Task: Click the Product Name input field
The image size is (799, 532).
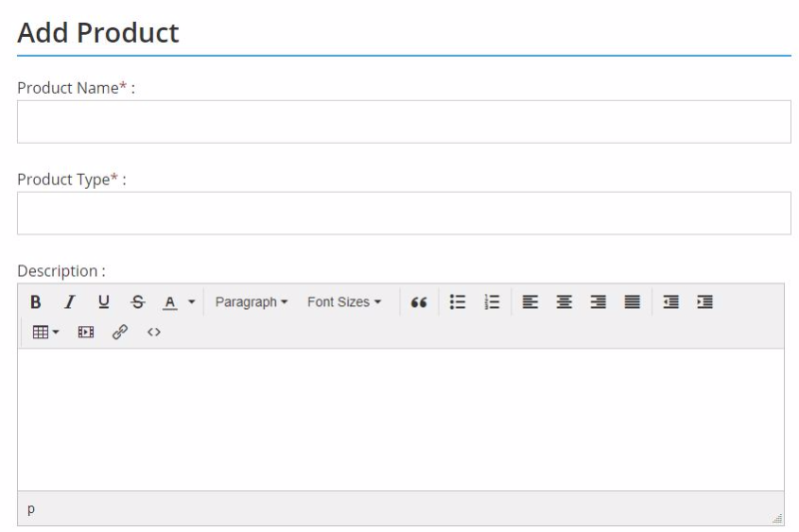Action: coord(404,122)
